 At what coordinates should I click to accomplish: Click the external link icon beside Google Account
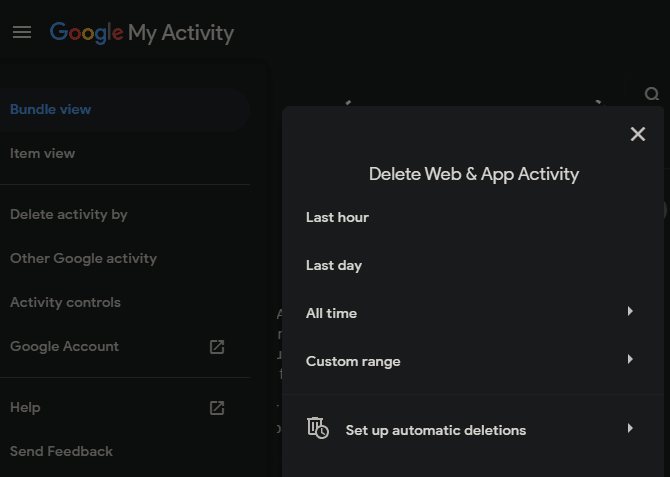point(217,347)
